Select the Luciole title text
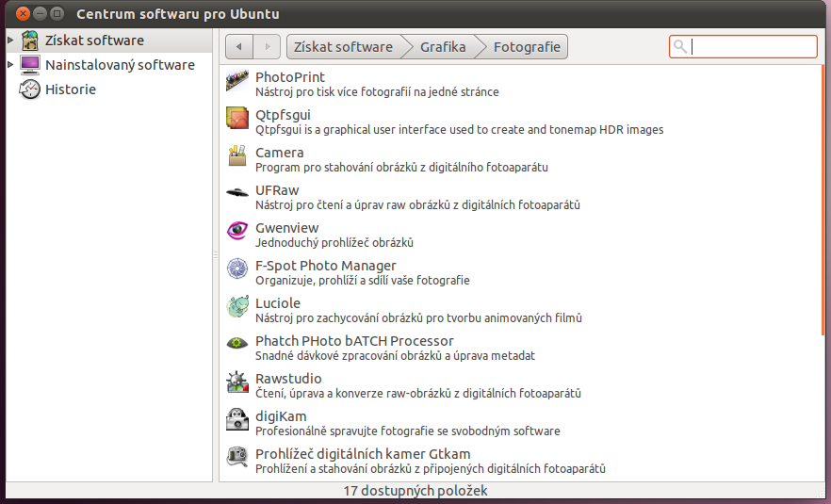The image size is (831, 504). coord(278,303)
